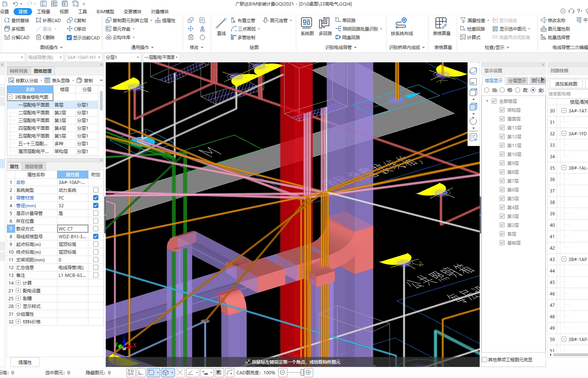Open the 计算式 formula tool
This screenshot has height=378, width=588.
470,37
